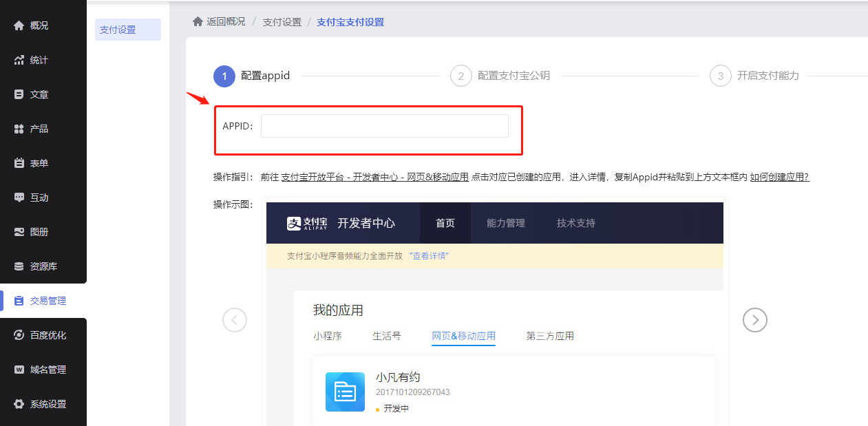
Task: Click 支付宝支付设置 breadcrumb text
Action: (x=350, y=21)
